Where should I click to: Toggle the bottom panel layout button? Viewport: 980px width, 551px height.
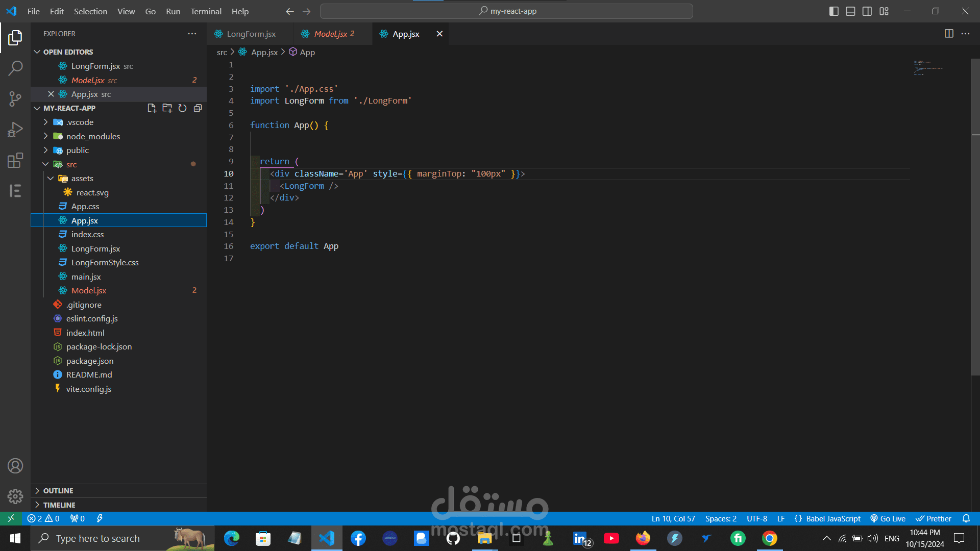pos(850,11)
